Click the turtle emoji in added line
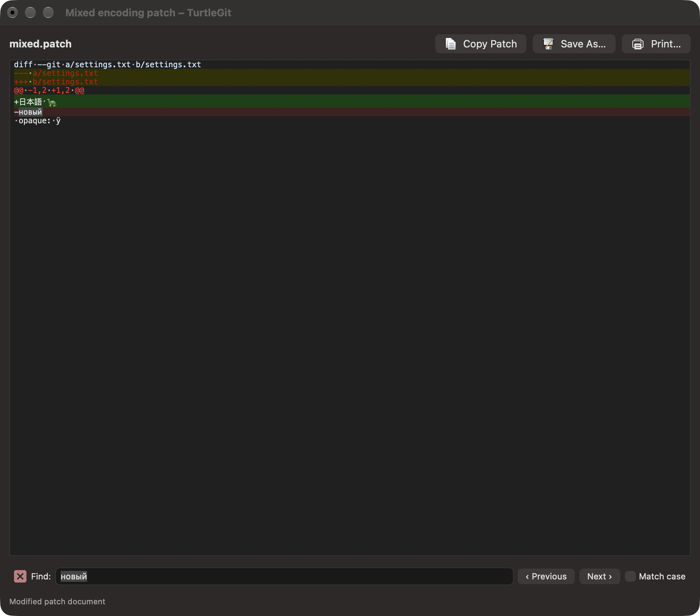 coord(52,103)
